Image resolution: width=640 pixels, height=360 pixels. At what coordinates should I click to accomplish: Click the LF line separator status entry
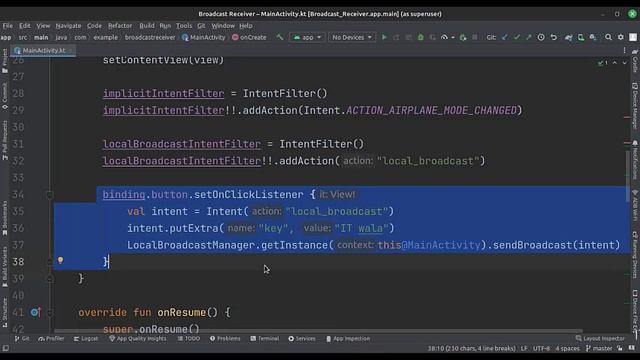point(524,348)
